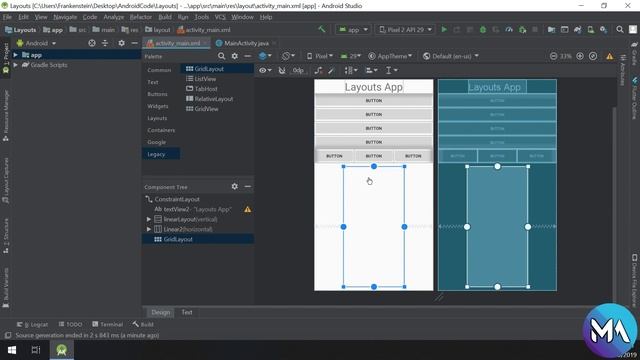Screen dimensions: 640x360
Task: Search the Palette with magnifier icon
Action: click(221, 56)
